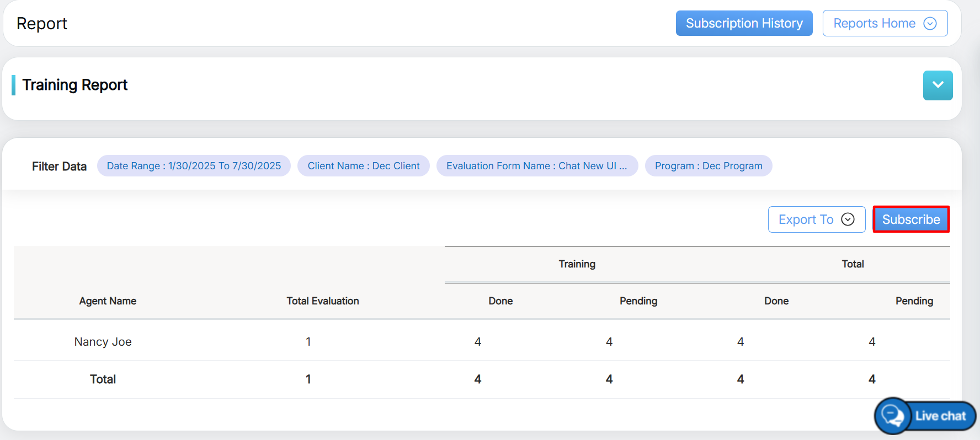980x440 pixels.
Task: Click the Subscribe button
Action: click(910, 219)
